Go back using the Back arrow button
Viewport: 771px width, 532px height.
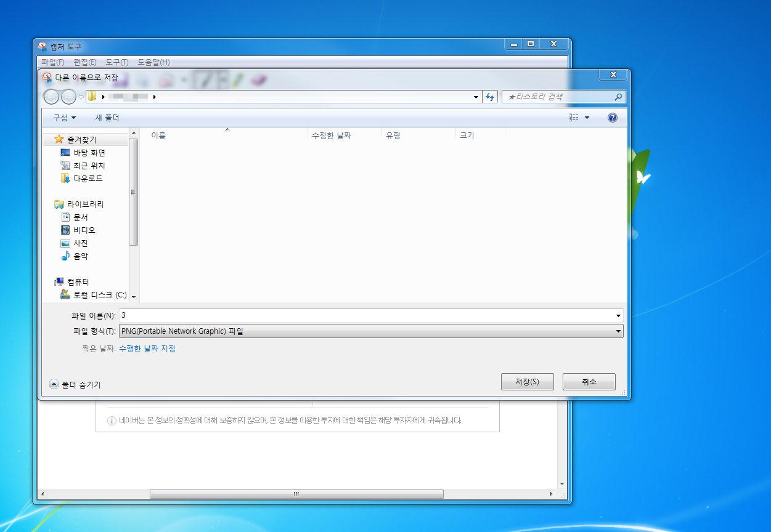(x=52, y=97)
